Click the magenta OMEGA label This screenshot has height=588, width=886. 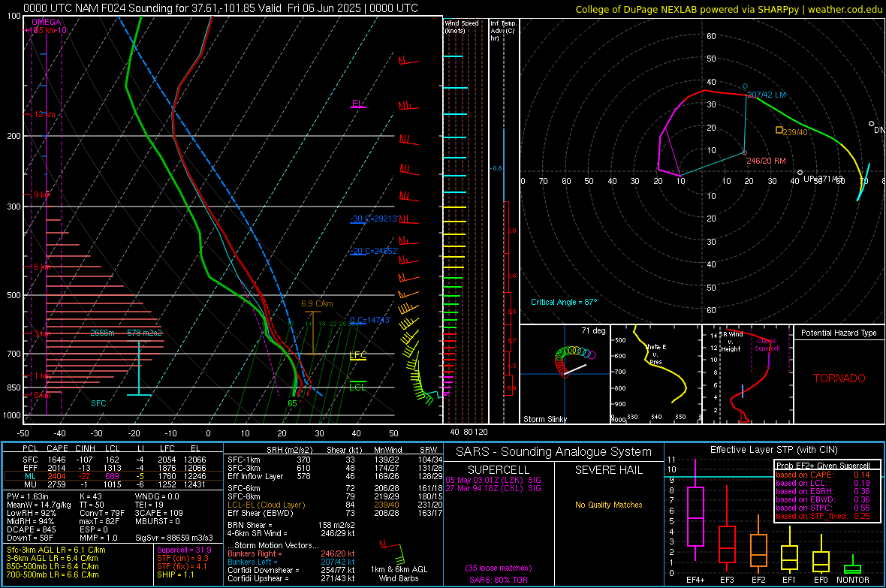tap(47, 22)
